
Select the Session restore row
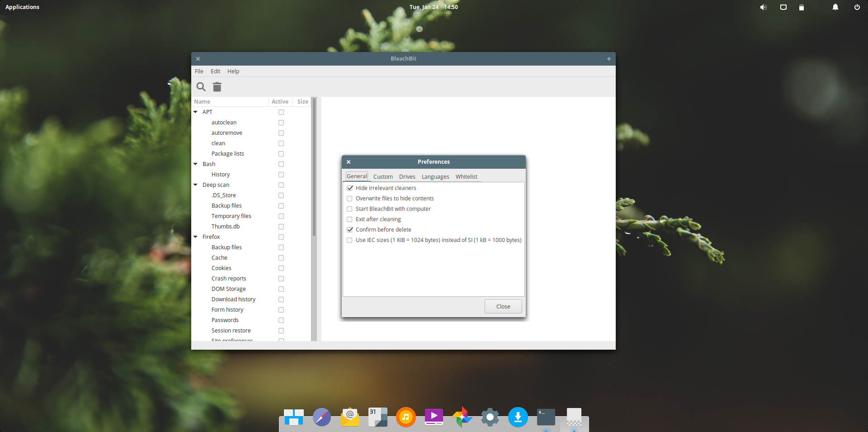point(251,331)
